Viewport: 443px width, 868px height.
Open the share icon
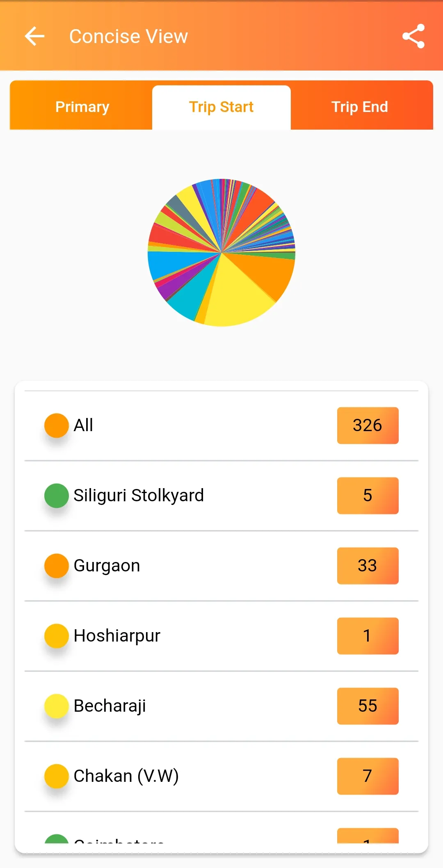coord(413,36)
